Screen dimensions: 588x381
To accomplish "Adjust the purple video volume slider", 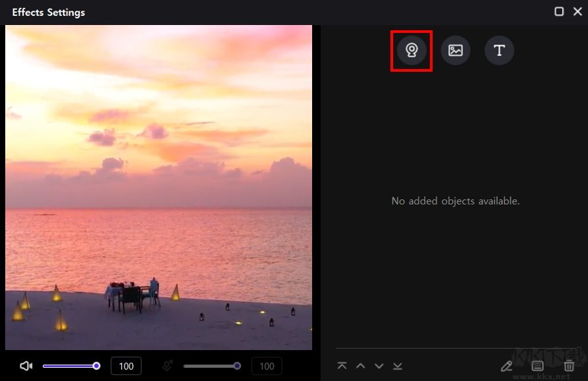I will coord(71,365).
